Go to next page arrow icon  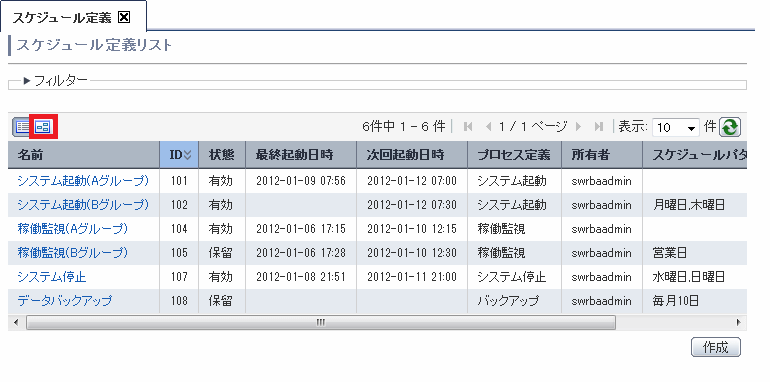578,127
